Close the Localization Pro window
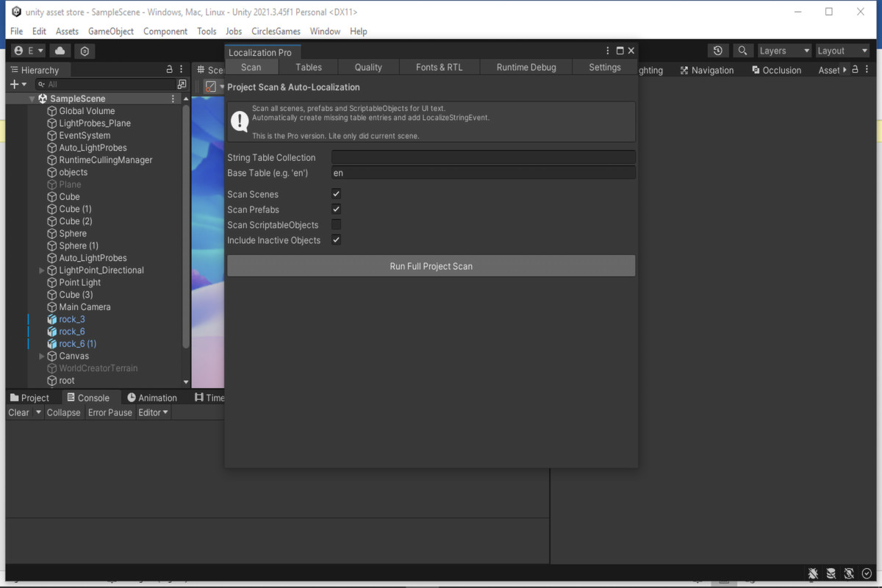Screen dimensions: 882x588 631,51
